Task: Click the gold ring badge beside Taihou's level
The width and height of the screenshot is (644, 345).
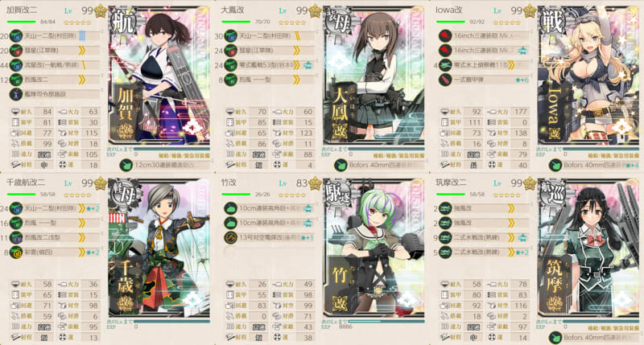Action: [x=315, y=10]
